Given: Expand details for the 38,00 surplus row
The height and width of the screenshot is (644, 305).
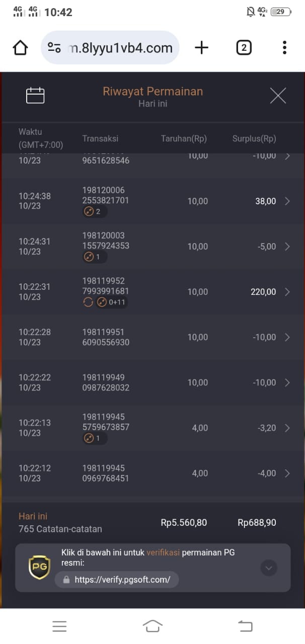Looking at the screenshot, I should [287, 201].
